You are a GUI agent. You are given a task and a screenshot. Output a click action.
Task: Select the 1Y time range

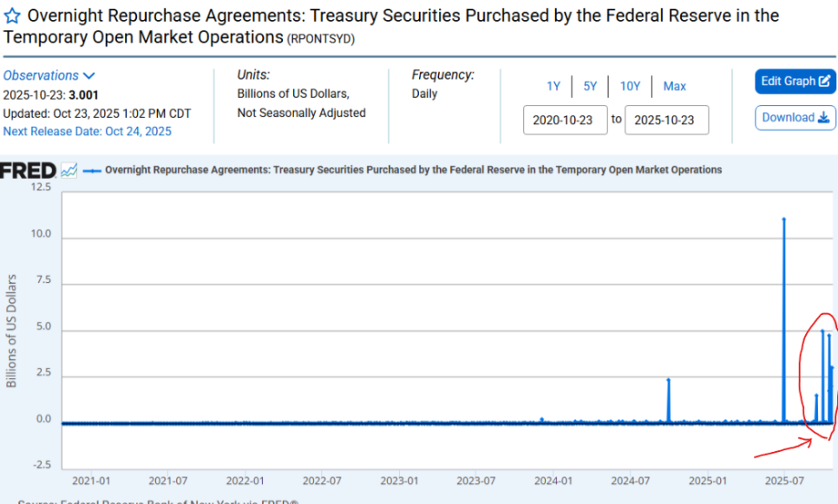click(553, 86)
